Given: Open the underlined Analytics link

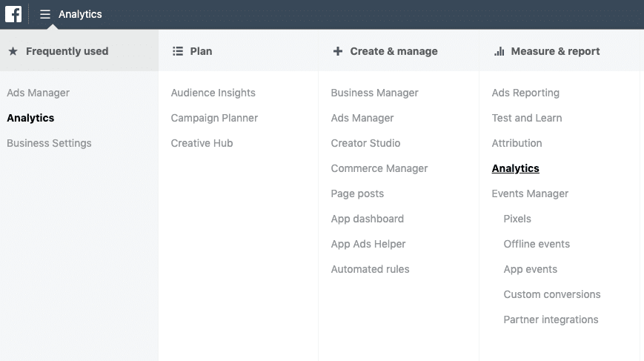Looking at the screenshot, I should pyautogui.click(x=515, y=168).
